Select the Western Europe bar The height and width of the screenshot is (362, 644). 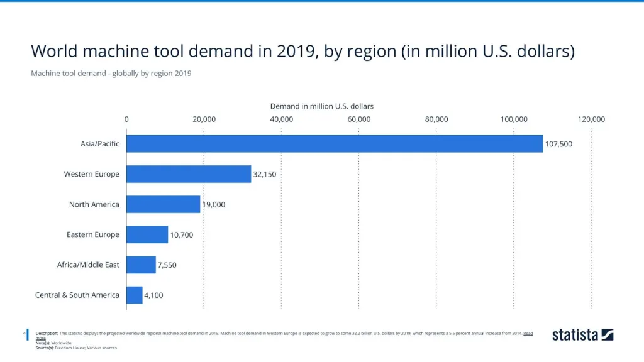pos(189,174)
